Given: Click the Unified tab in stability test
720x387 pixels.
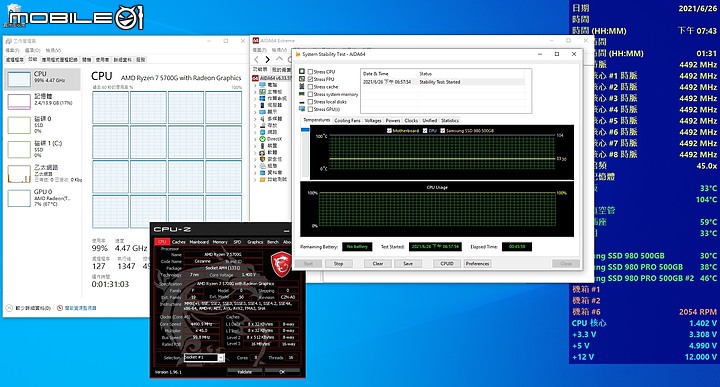Looking at the screenshot, I should pyautogui.click(x=429, y=120).
